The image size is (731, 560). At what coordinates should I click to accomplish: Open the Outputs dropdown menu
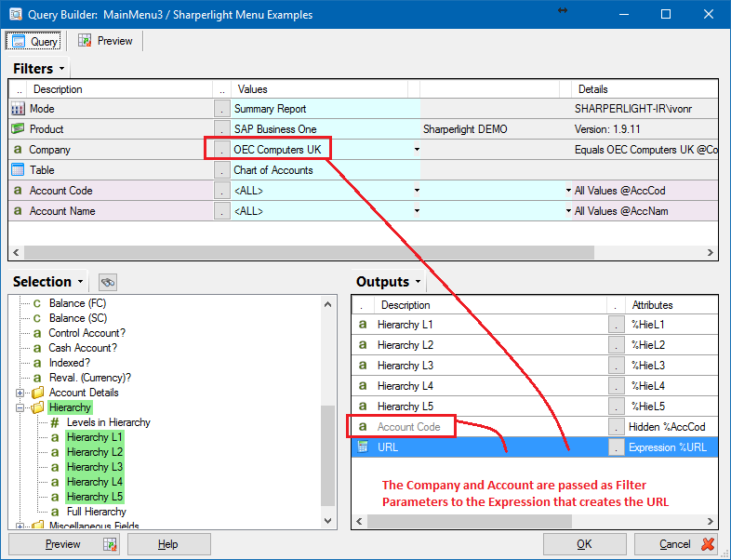click(418, 282)
